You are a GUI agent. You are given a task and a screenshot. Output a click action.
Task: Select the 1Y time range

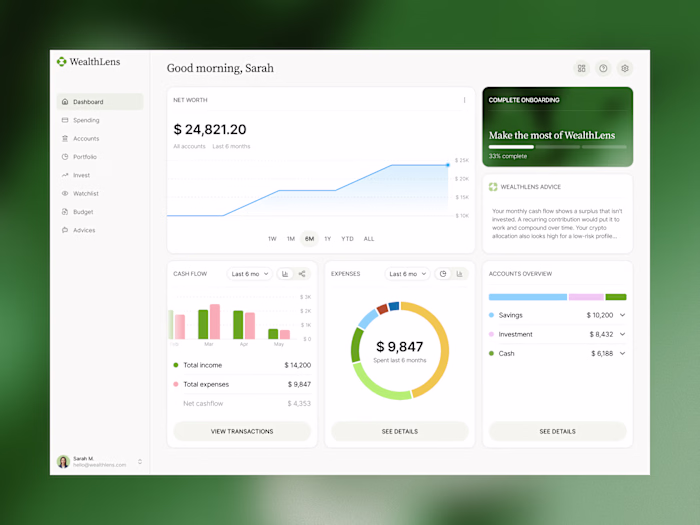[328, 239]
